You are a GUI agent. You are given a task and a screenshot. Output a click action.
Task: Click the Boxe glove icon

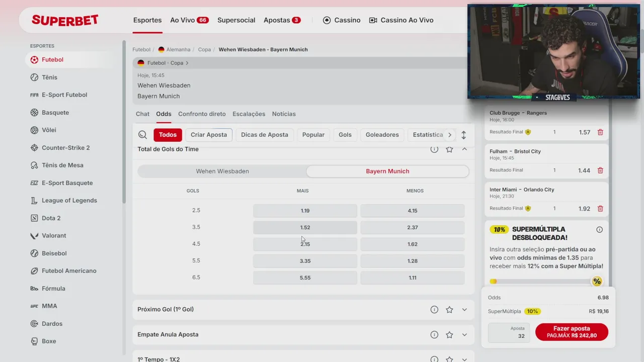coord(34,341)
